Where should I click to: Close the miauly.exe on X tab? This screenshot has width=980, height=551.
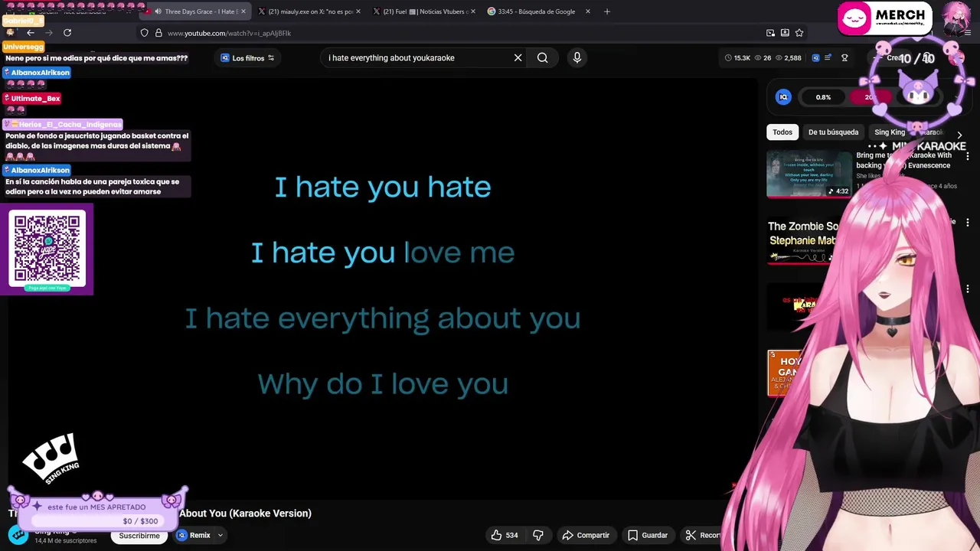click(x=358, y=11)
